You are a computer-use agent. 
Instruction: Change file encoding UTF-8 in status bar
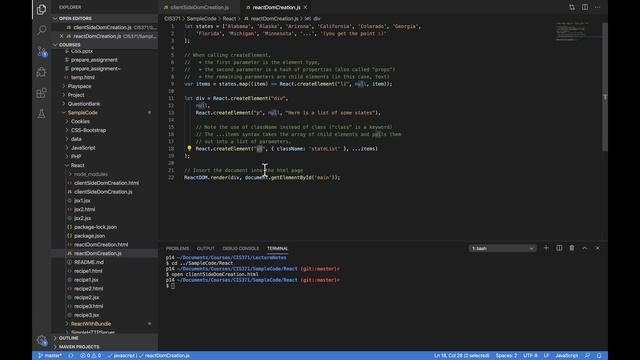point(530,356)
